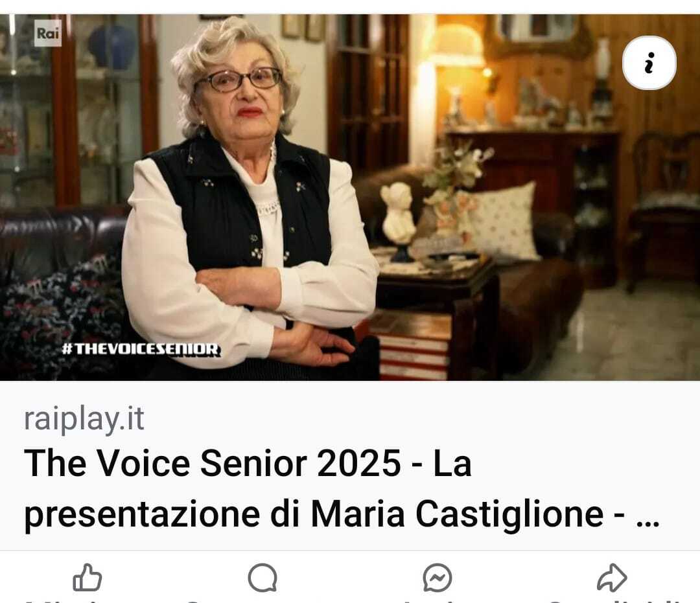Open link info with the 'i' button
Viewport: 700px width, 603px height.
coord(649,63)
